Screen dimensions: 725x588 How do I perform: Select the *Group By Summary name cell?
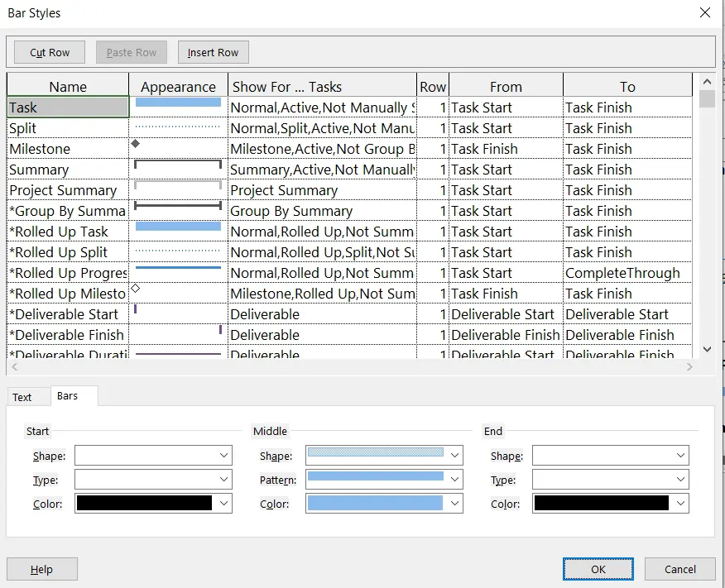point(68,211)
